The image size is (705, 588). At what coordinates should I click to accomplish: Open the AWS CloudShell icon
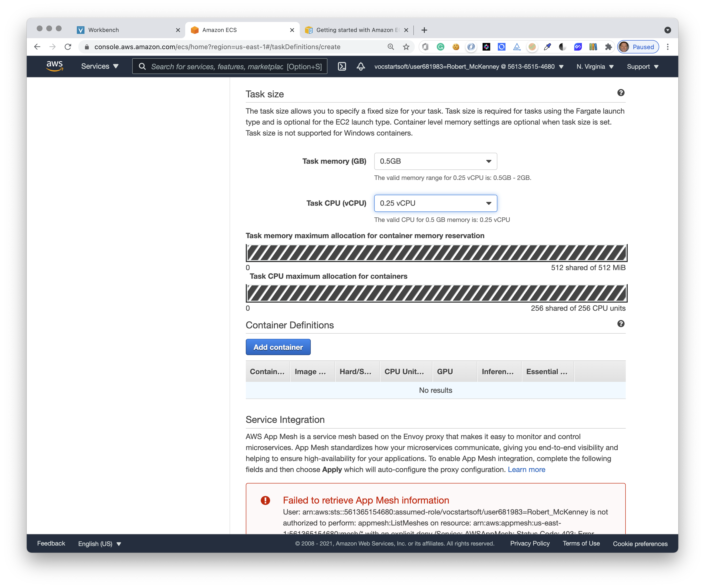(342, 66)
